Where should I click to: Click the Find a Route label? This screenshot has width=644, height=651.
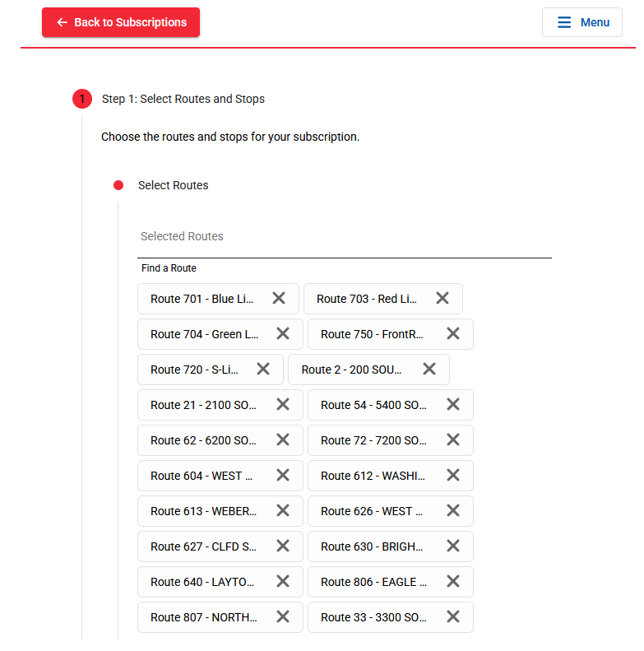(169, 268)
